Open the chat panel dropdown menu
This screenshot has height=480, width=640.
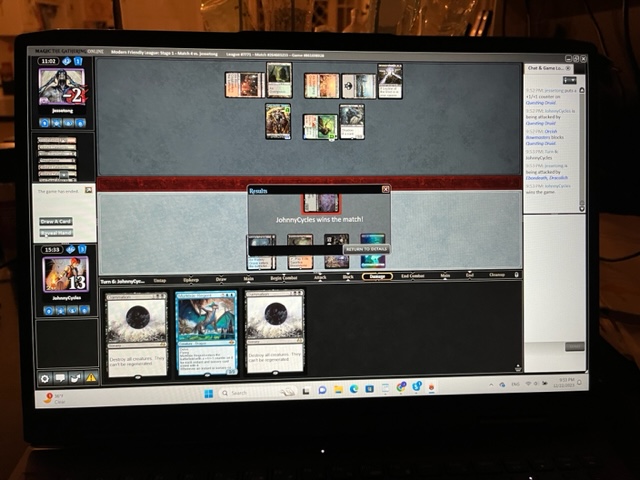tap(569, 80)
